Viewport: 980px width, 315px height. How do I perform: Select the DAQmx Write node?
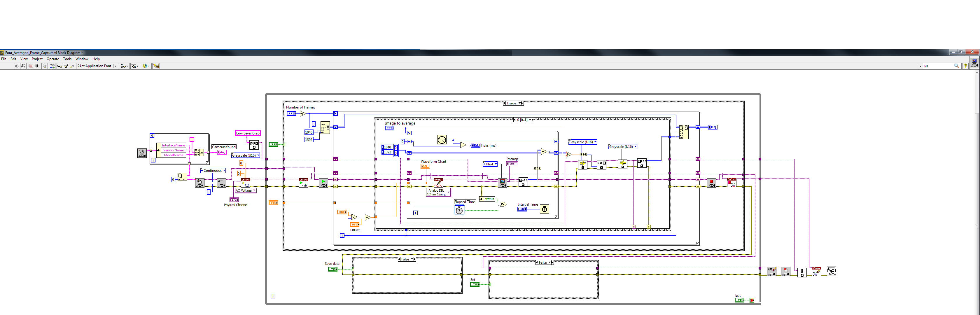(x=438, y=183)
